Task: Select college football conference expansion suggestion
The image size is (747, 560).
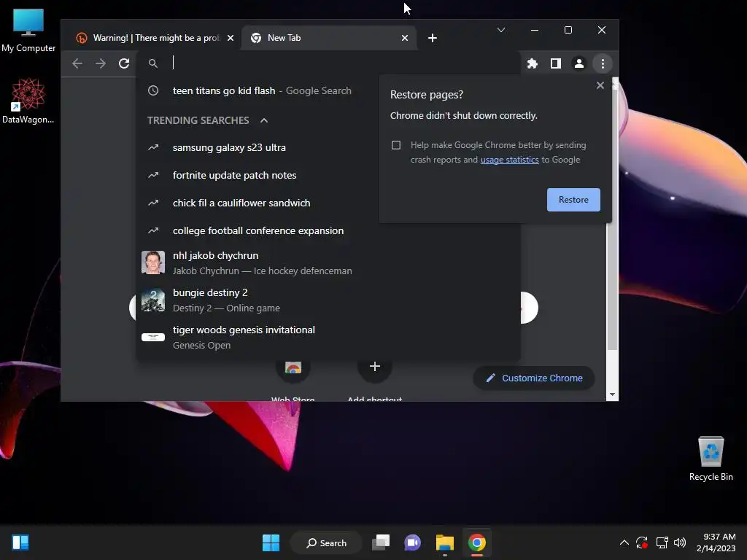Action: [x=329, y=230]
